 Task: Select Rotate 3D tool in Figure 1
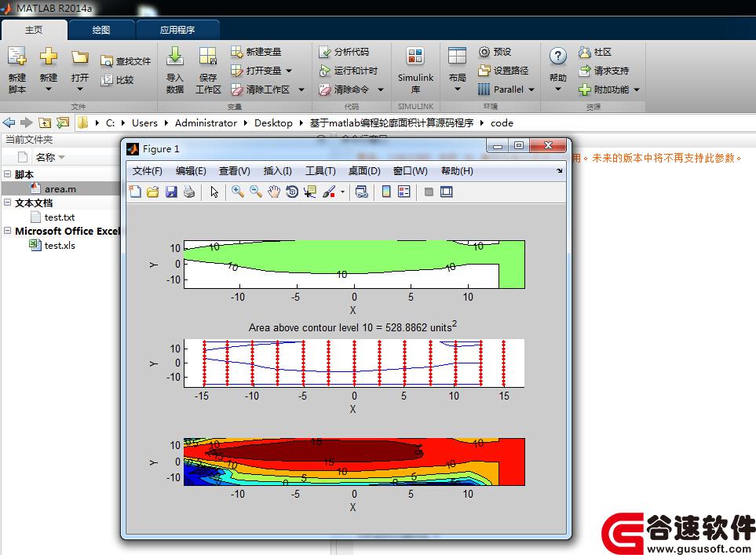[x=292, y=192]
